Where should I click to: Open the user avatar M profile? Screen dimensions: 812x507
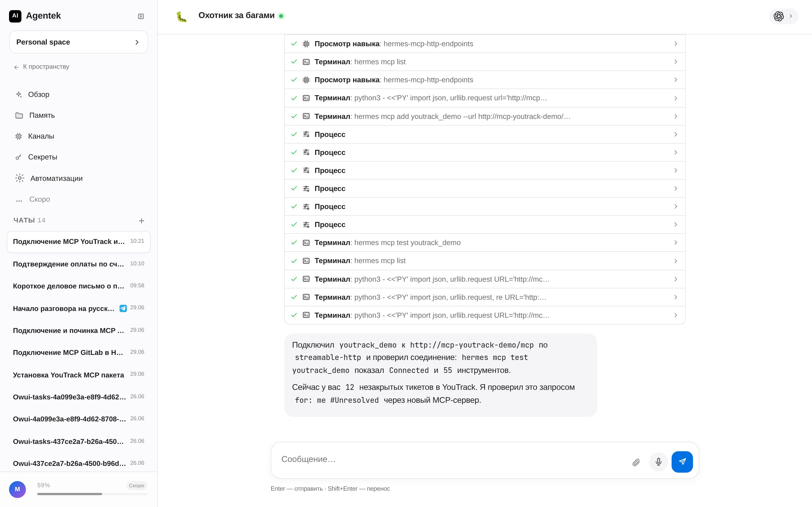17,489
